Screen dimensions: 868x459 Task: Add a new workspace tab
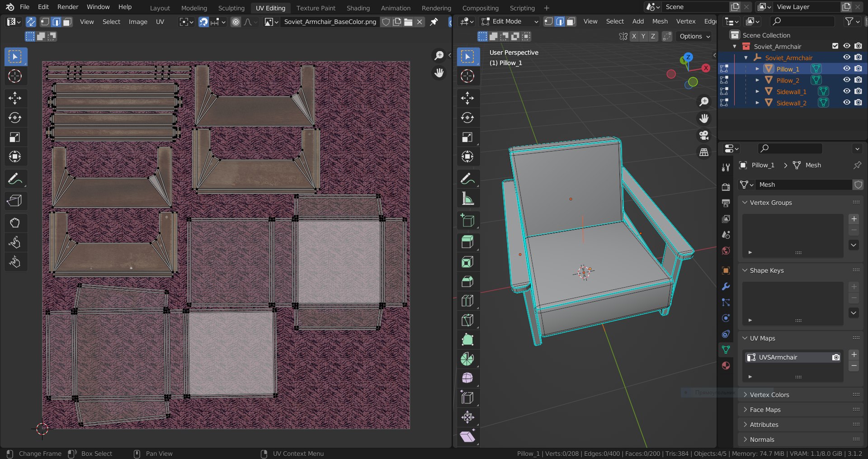coord(547,8)
